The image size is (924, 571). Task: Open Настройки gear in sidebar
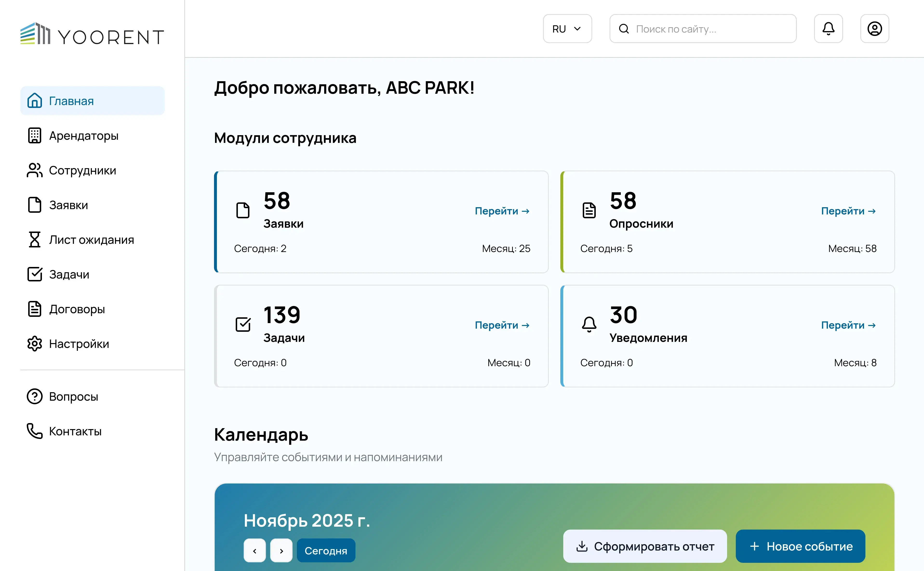coord(35,344)
